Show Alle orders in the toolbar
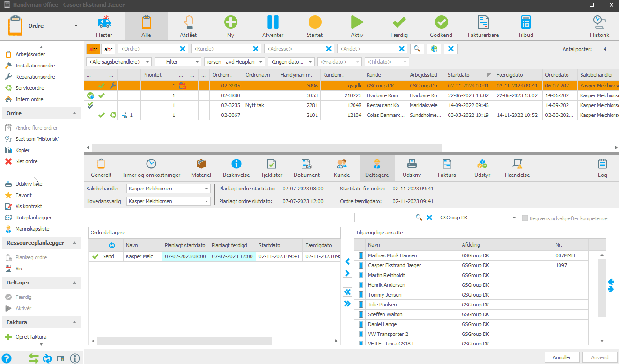 pyautogui.click(x=146, y=26)
